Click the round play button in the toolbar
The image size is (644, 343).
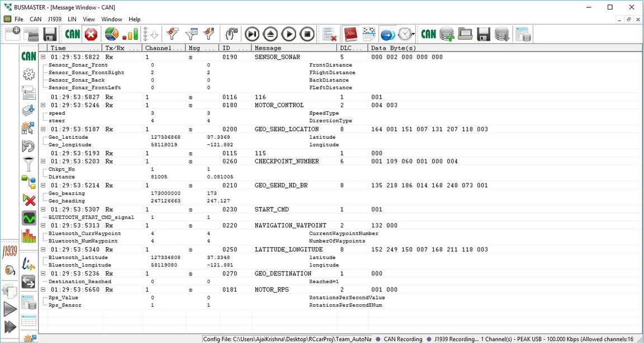[288, 34]
